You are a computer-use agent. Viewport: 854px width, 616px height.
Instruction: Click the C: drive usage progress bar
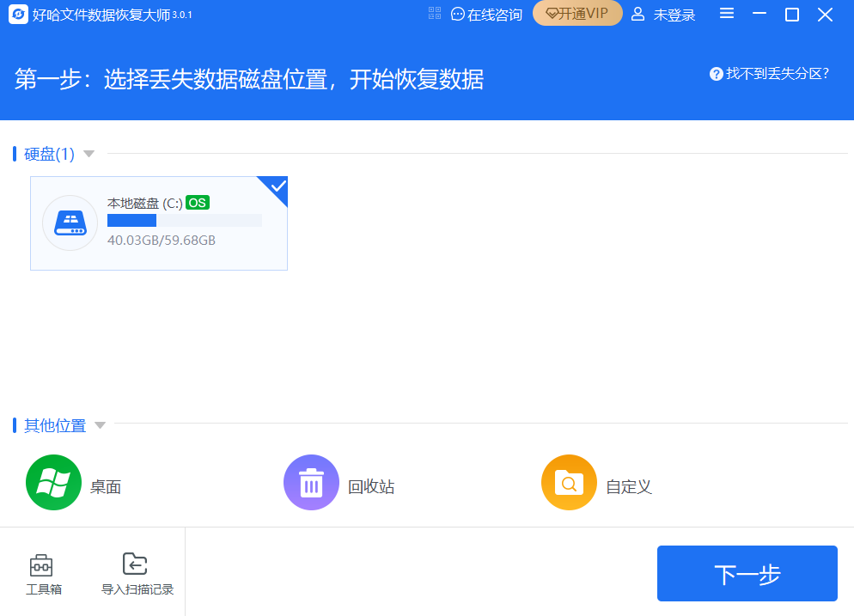click(x=185, y=220)
